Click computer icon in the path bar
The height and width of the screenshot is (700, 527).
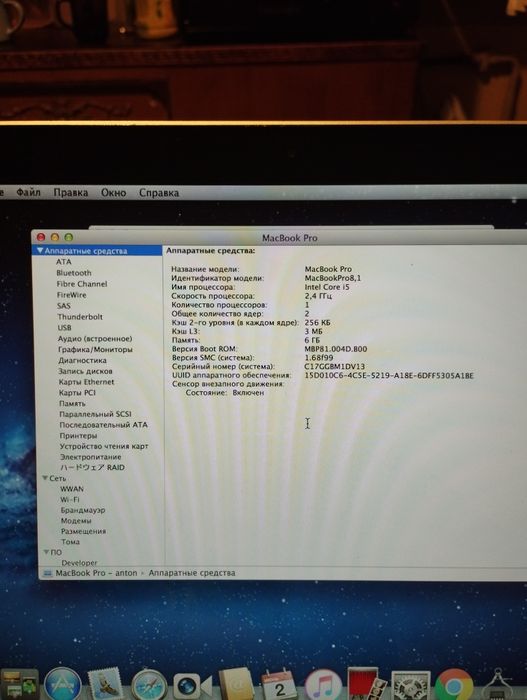click(47, 573)
